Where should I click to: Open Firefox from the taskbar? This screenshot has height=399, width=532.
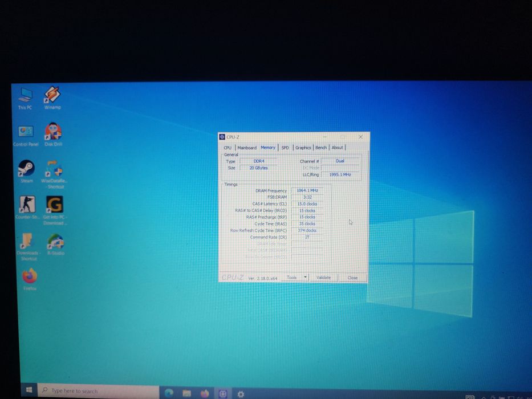(x=205, y=393)
